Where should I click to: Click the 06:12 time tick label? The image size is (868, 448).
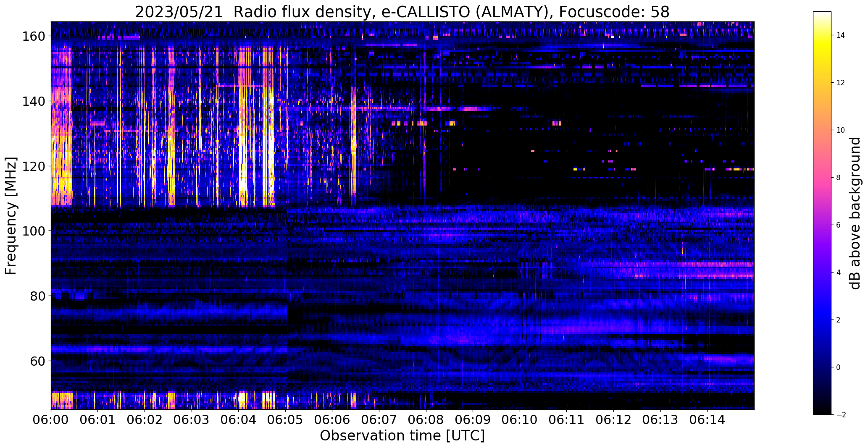click(613, 420)
